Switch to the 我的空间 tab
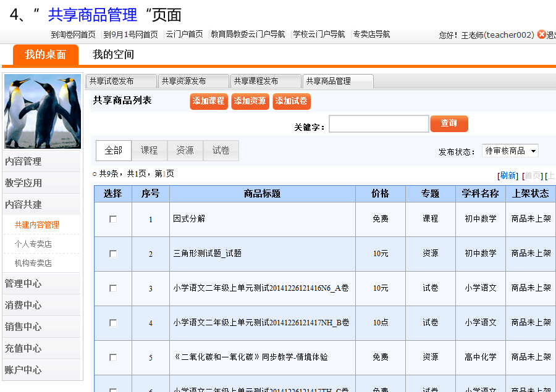The image size is (556, 392). (113, 55)
